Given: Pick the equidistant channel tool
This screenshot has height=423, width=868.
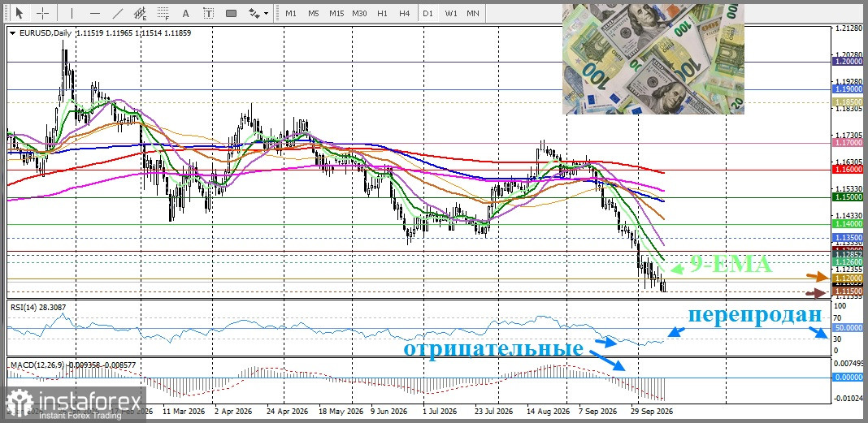Looking at the screenshot, I should click(140, 13).
